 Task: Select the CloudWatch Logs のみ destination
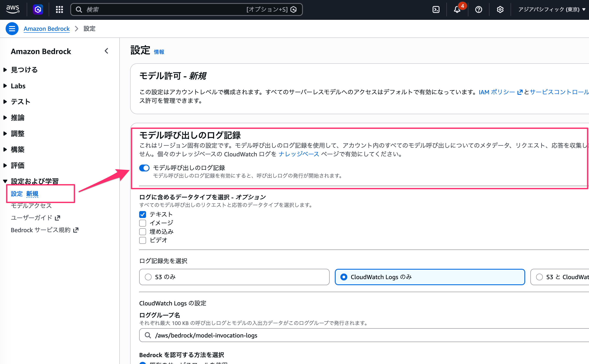coord(430,277)
